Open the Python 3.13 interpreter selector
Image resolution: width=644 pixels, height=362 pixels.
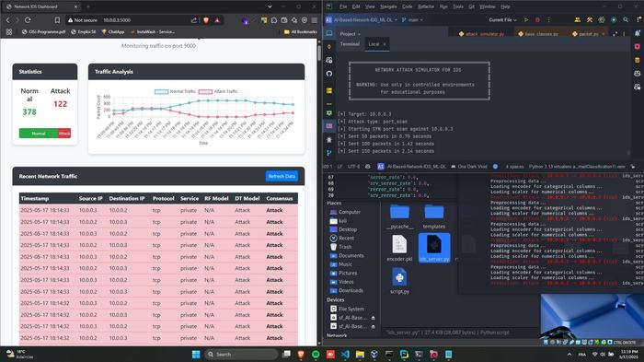(577, 167)
